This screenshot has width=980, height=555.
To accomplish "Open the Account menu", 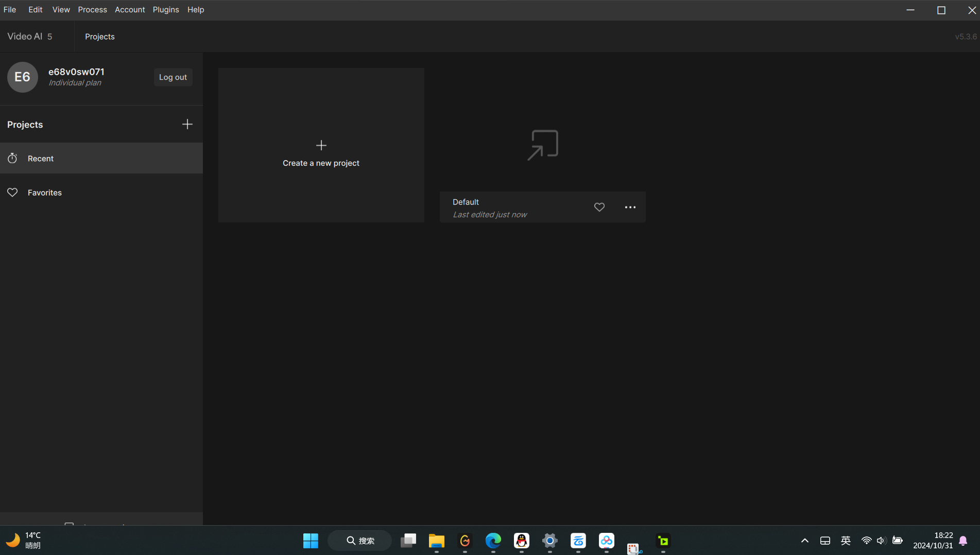I will point(129,10).
